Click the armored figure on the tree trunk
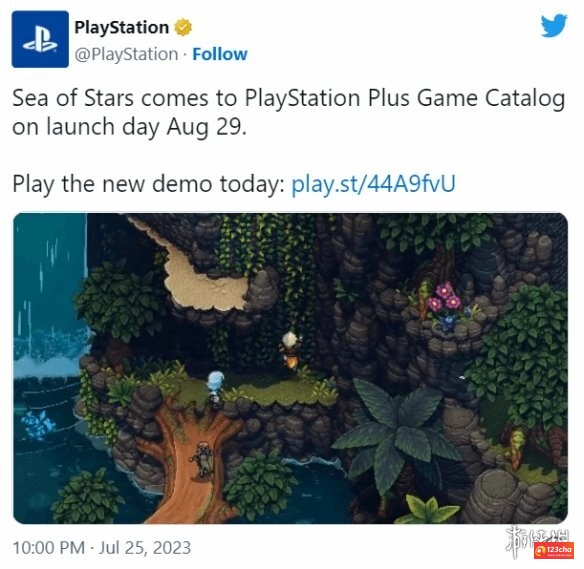Screen dimensions: 584x569 [x=203, y=460]
